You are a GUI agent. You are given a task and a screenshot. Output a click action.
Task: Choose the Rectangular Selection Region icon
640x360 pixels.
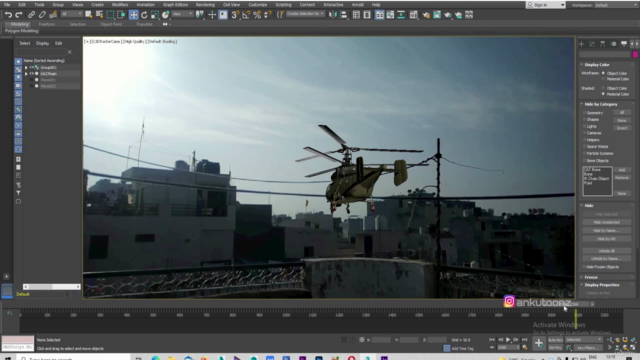[x=110, y=15]
